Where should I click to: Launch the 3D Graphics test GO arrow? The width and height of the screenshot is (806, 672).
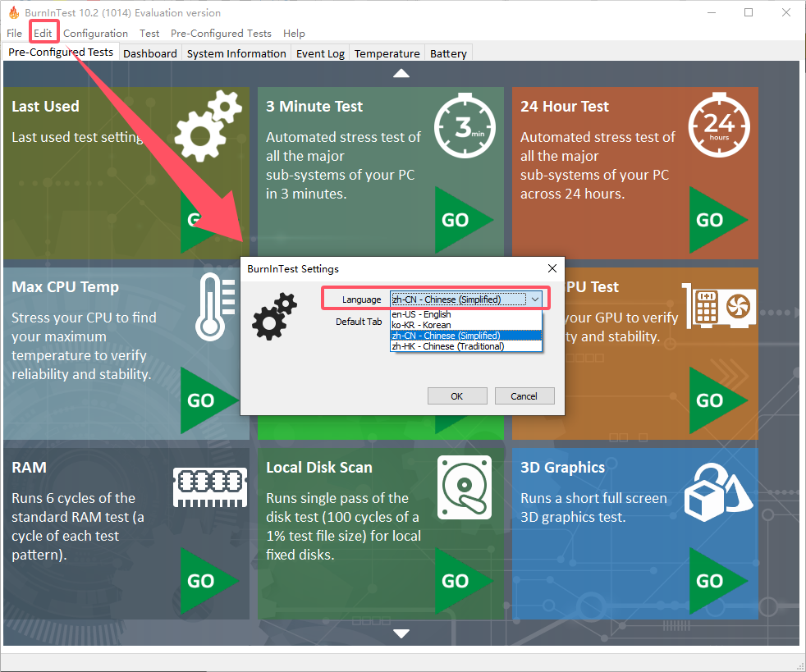pyautogui.click(x=716, y=581)
